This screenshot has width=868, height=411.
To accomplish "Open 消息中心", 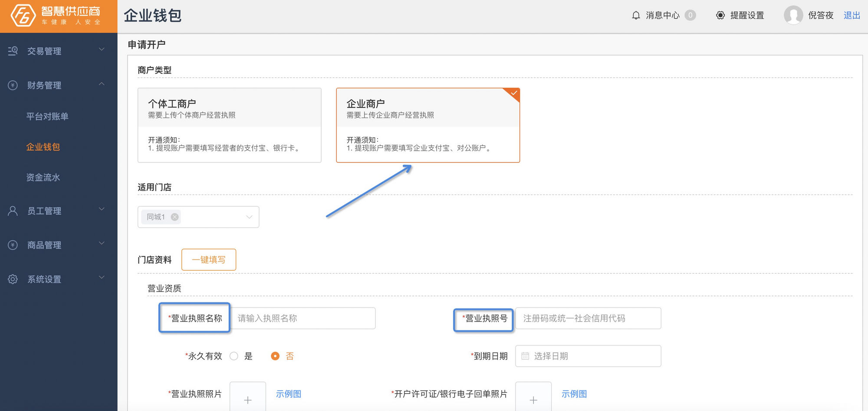I will [662, 15].
